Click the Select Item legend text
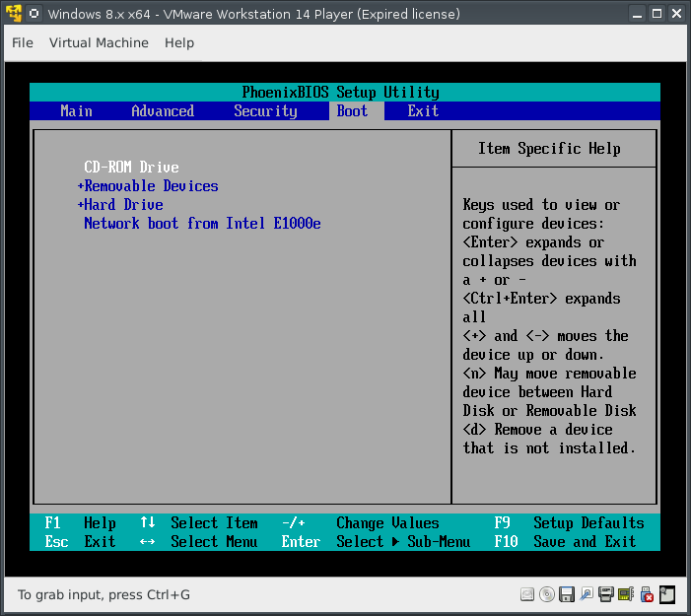The width and height of the screenshot is (691, 616). click(214, 523)
